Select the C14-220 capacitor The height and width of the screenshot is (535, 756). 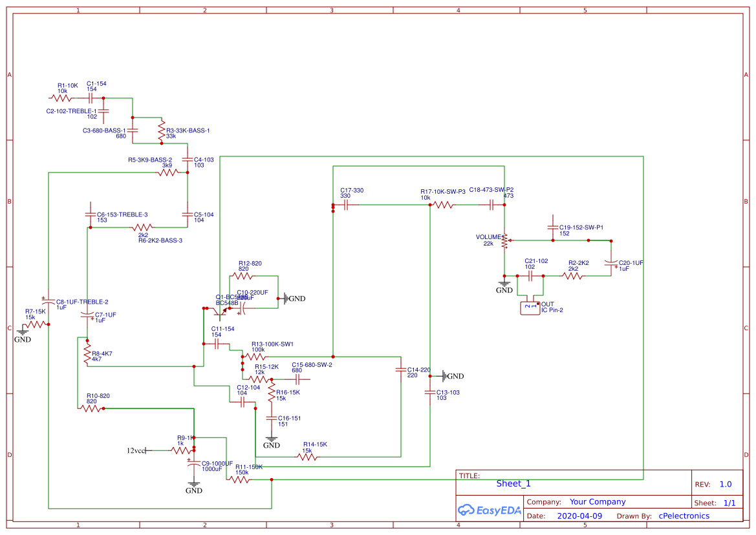click(x=401, y=370)
